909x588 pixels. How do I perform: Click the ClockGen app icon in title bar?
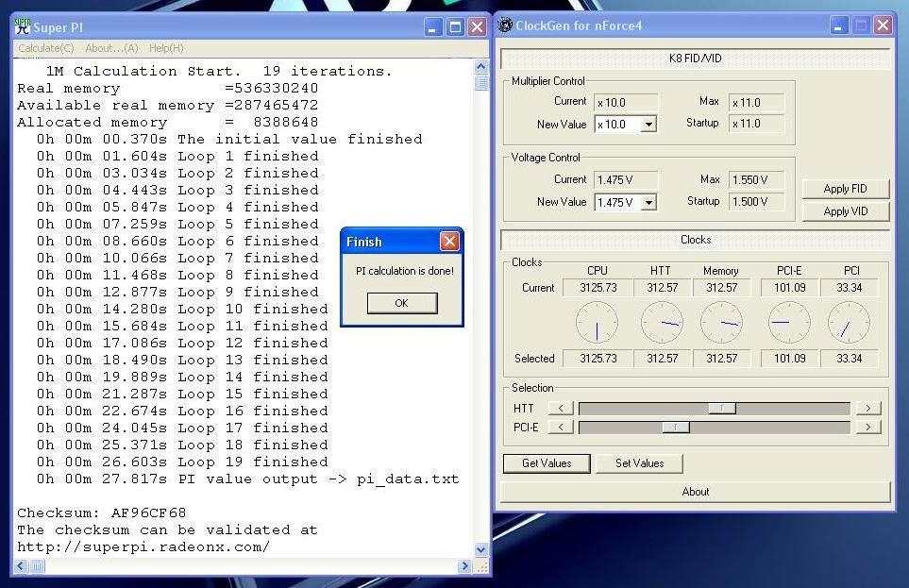(x=506, y=25)
